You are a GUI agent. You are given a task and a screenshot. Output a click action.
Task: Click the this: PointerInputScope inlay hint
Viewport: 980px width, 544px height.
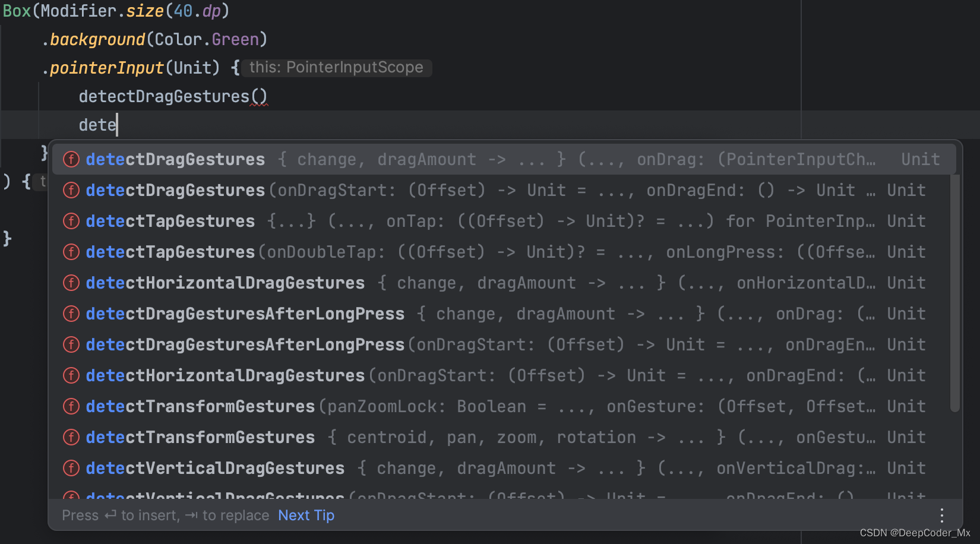click(337, 67)
